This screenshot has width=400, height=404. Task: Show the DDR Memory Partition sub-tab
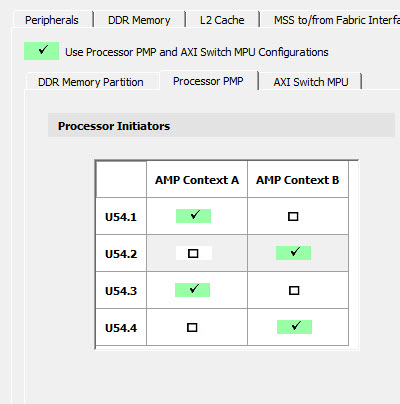(x=91, y=82)
